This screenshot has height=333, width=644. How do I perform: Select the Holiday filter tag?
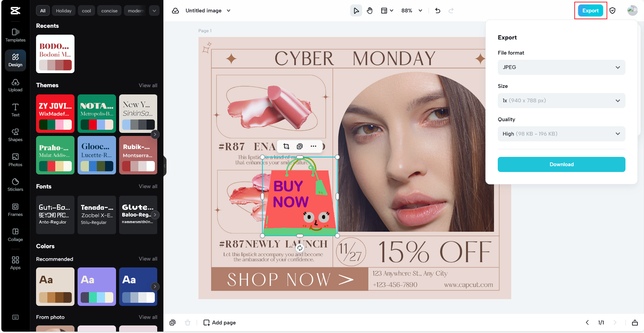[x=64, y=11]
